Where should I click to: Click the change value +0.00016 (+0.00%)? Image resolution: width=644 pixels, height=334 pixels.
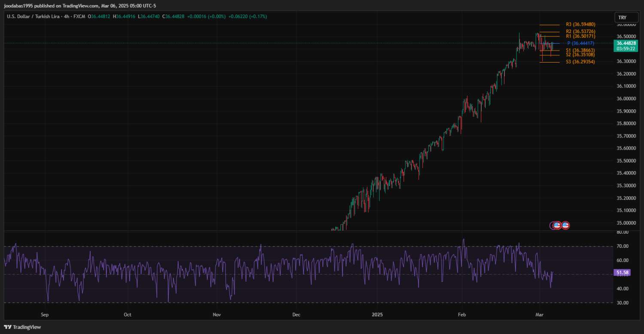[207, 17]
